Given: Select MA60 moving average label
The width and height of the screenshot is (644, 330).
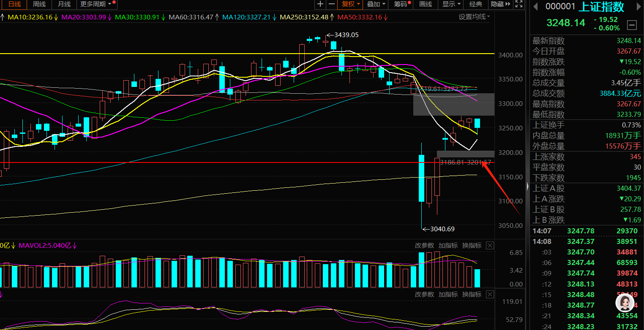Looking at the screenshot, I should point(194,17).
